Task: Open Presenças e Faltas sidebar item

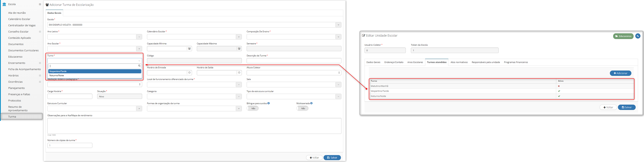Action: 19,94
